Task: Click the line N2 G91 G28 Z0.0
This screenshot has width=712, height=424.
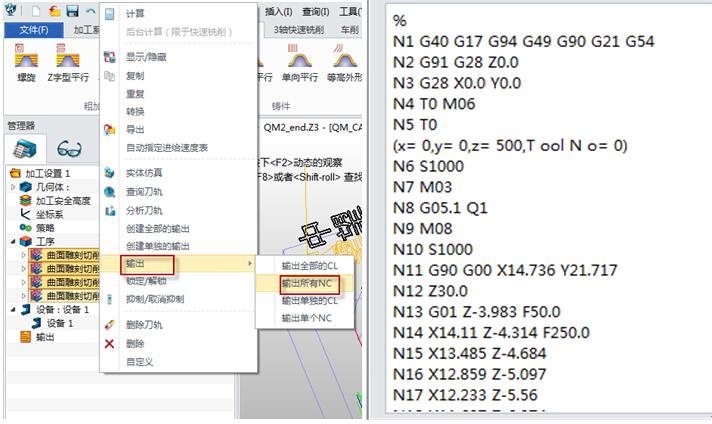Action: pos(455,63)
